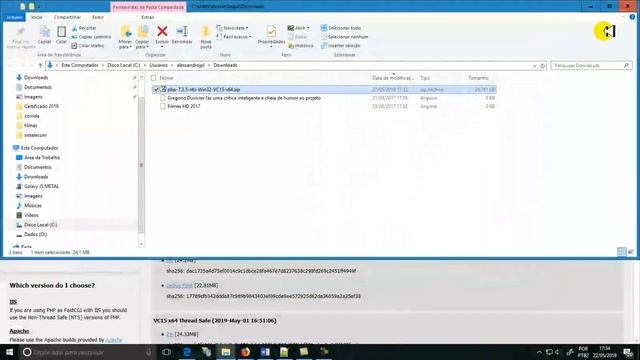Click in the Pesquisar Downloads search box
Viewport: 640px width, 360px height.
coord(591,65)
